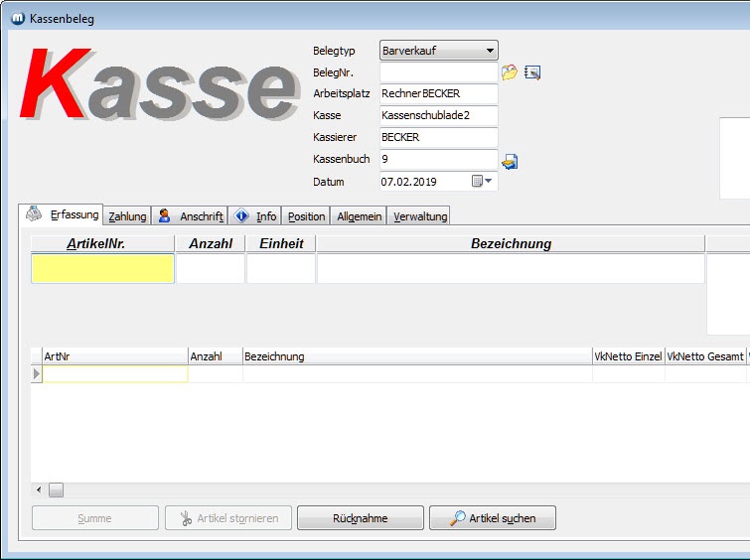Open the calendar picker in Datum field

tap(482, 182)
